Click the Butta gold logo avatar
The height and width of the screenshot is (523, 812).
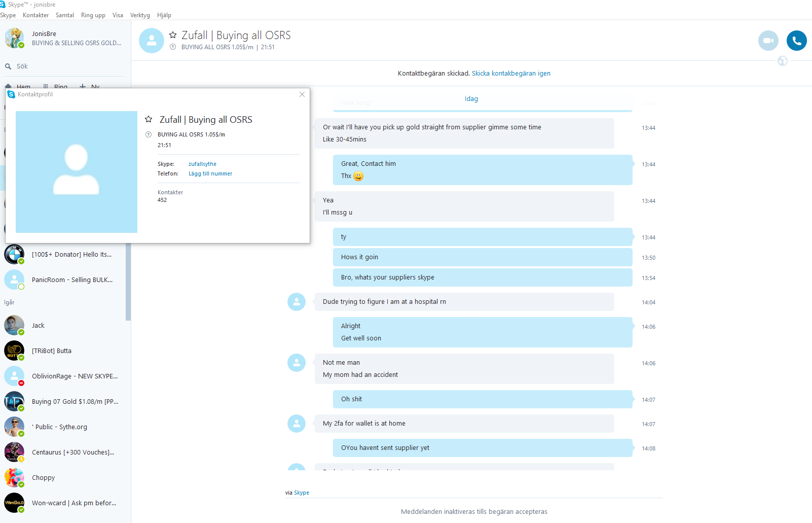(14, 351)
